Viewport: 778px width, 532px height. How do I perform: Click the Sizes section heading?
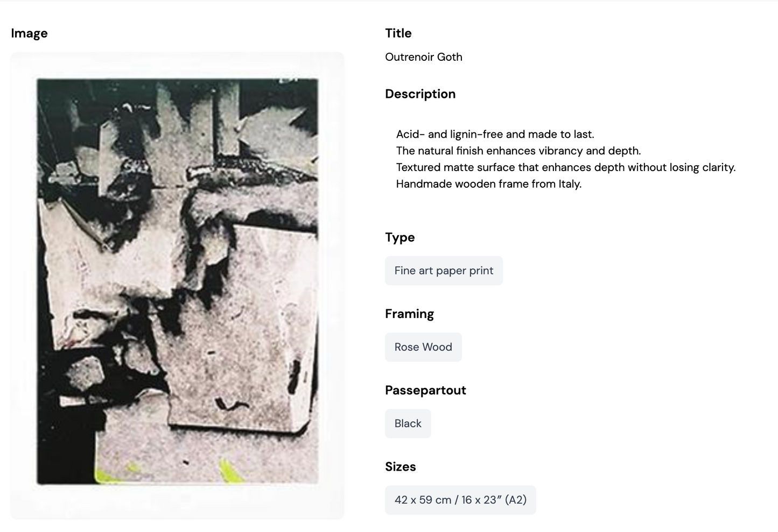point(400,466)
